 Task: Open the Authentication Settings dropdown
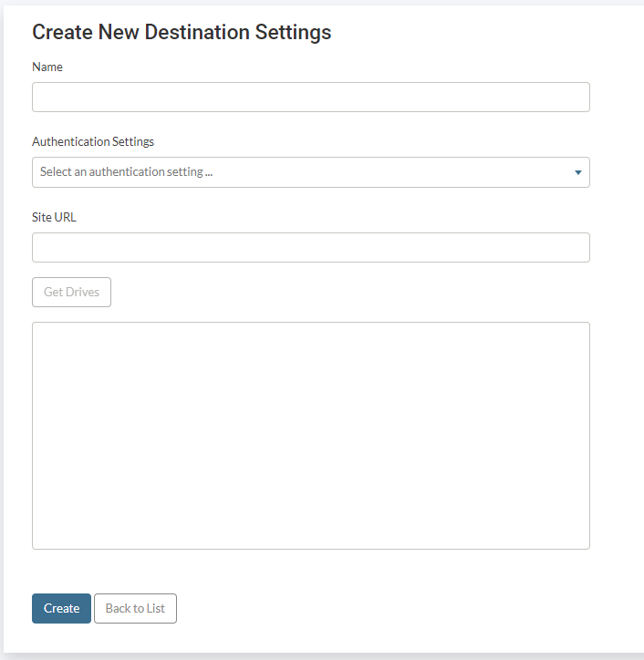click(x=310, y=172)
